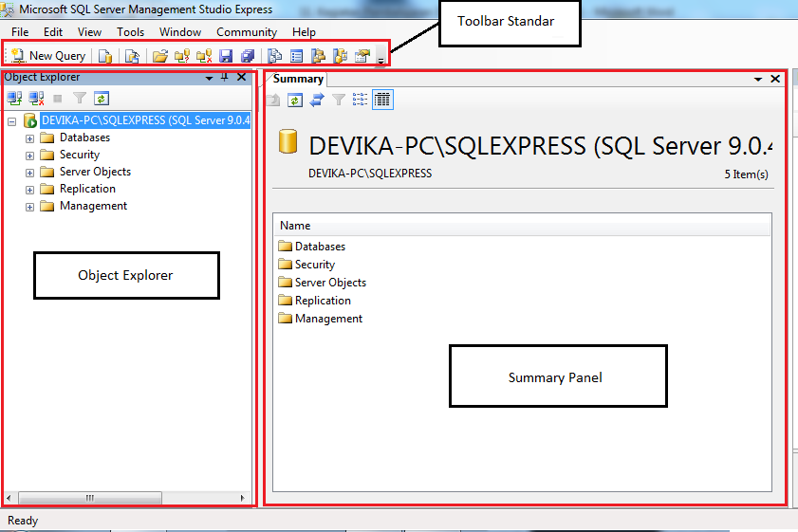
Task: Switch Summary to list view icon
Action: coord(360,100)
